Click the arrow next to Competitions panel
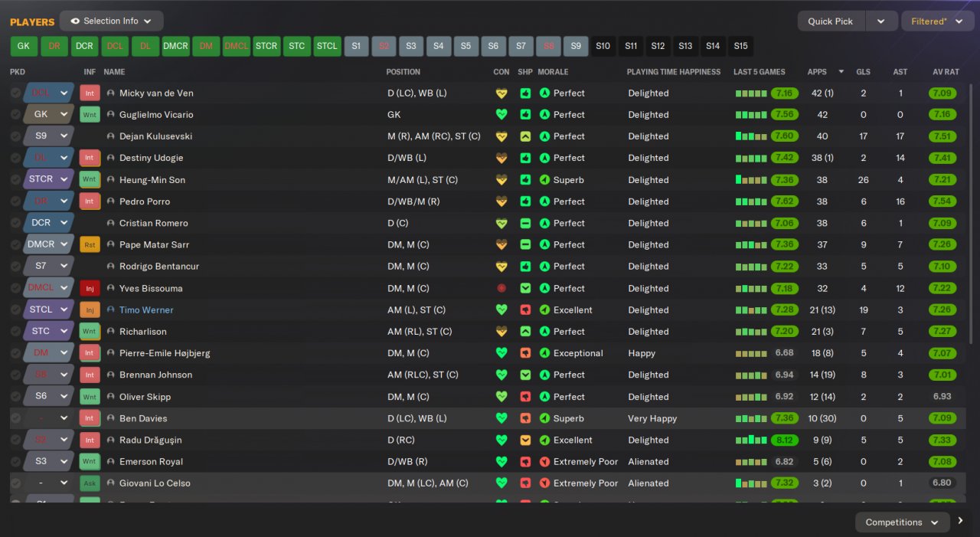This screenshot has height=537, width=980. (x=960, y=522)
